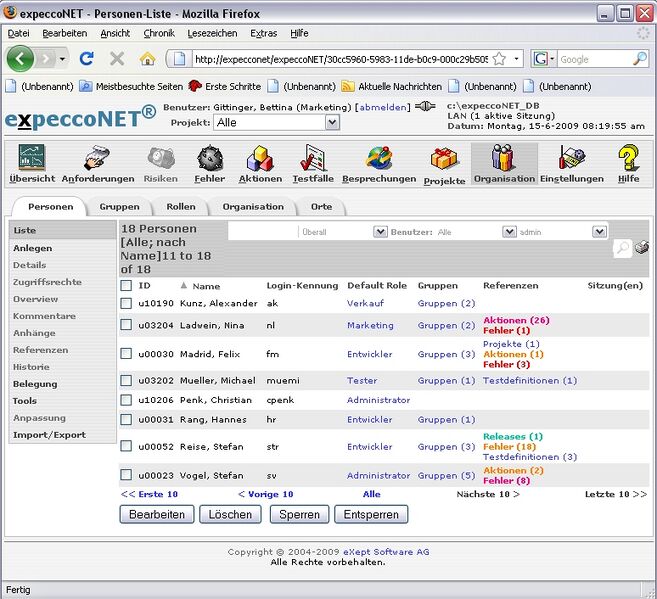This screenshot has height=599, width=657.
Task: Open the Hilfe question mark icon
Action: [x=629, y=158]
